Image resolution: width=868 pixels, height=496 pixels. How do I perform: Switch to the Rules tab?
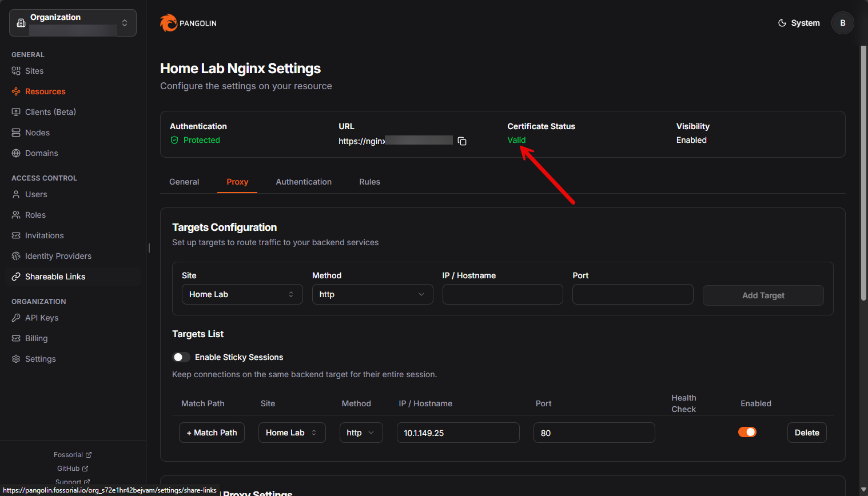[369, 182]
